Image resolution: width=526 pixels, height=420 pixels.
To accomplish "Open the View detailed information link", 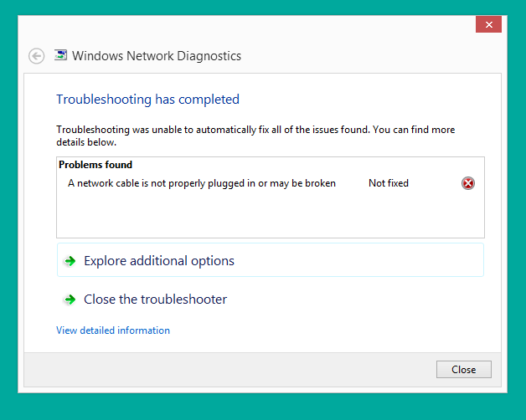I will 113,330.
